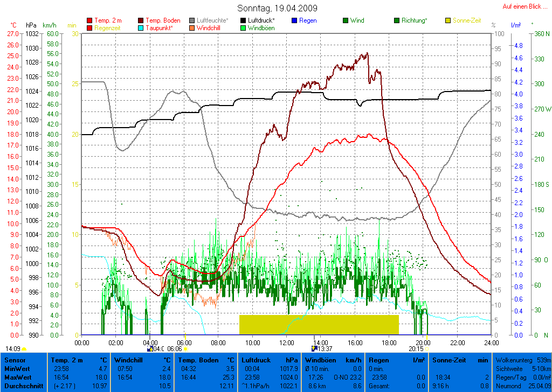This screenshot has width=552, height=392.
Task: Click the red Temp. 2 m legend square
Action: pyautogui.click(x=89, y=21)
